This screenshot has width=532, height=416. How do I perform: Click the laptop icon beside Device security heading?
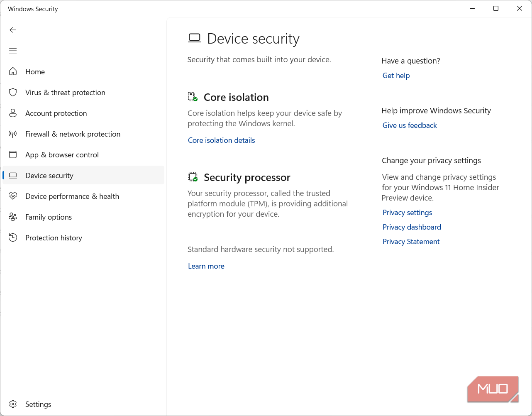[194, 38]
